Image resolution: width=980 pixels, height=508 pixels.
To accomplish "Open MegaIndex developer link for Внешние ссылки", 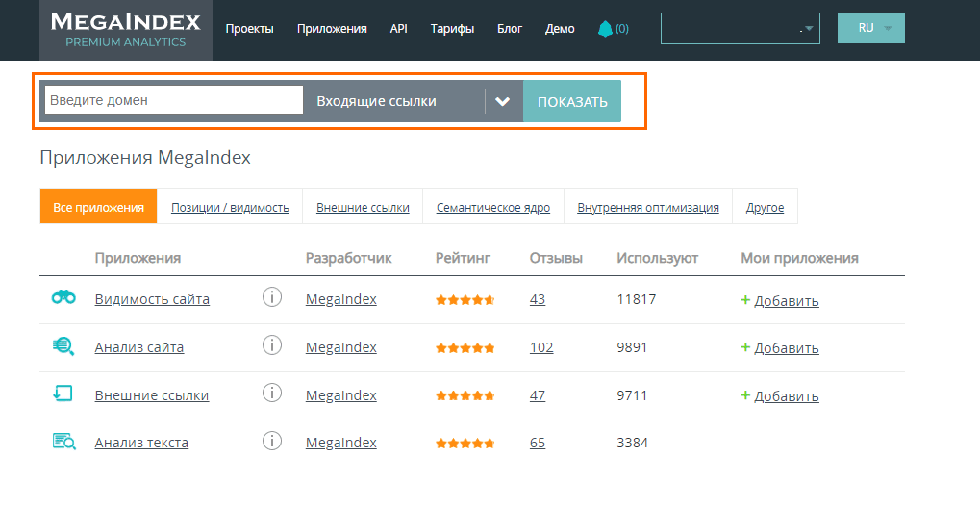I will click(x=341, y=395).
